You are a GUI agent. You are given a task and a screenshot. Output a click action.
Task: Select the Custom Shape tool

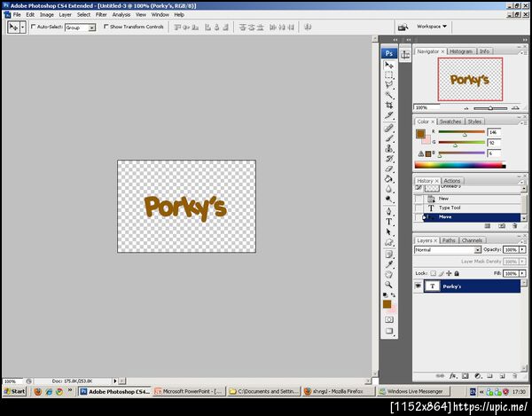coord(389,242)
